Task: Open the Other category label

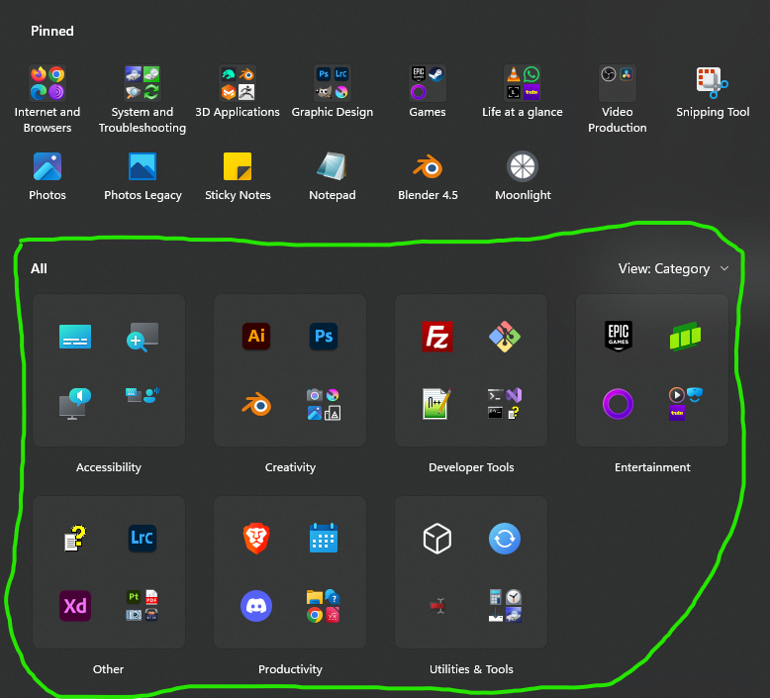Action: point(109,669)
